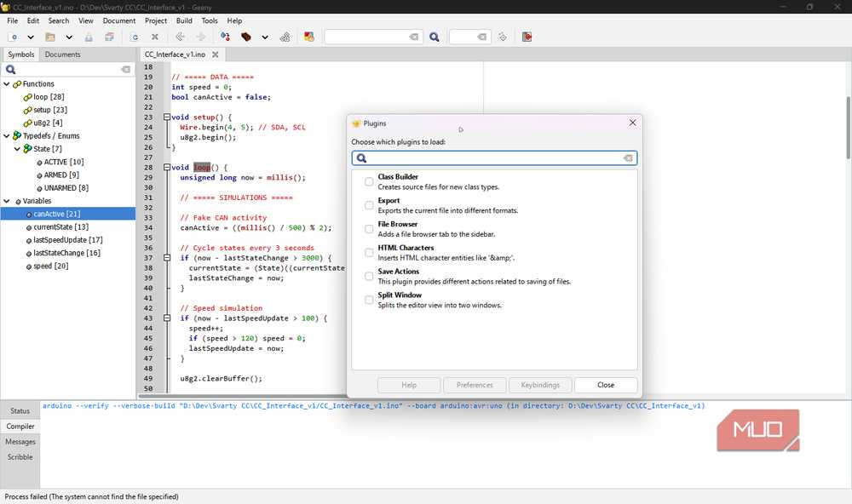Clear the goto line field

pos(482,37)
